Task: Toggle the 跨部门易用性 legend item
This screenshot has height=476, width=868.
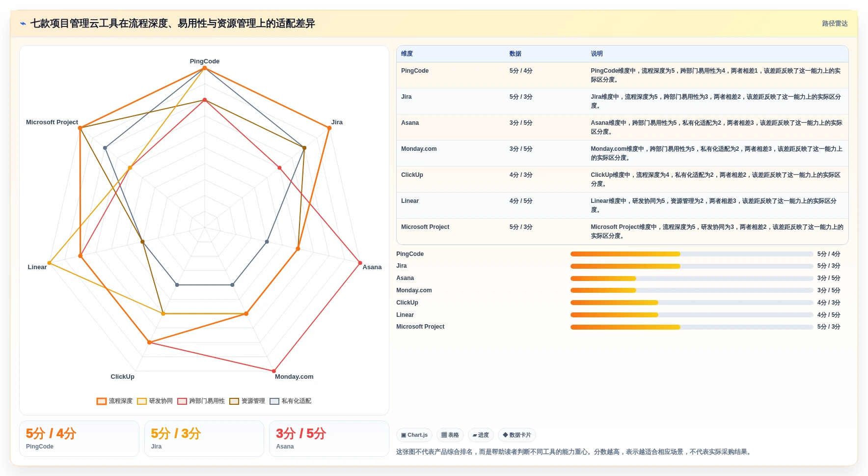Action: (201, 401)
